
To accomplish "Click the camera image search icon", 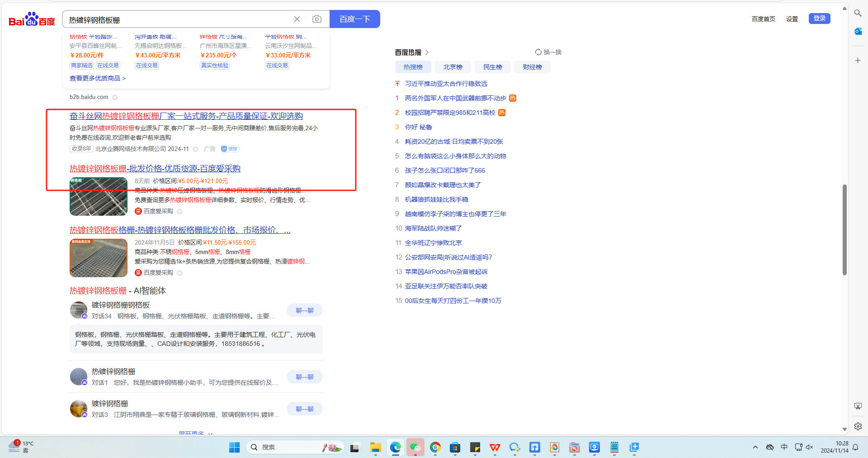I will (317, 19).
